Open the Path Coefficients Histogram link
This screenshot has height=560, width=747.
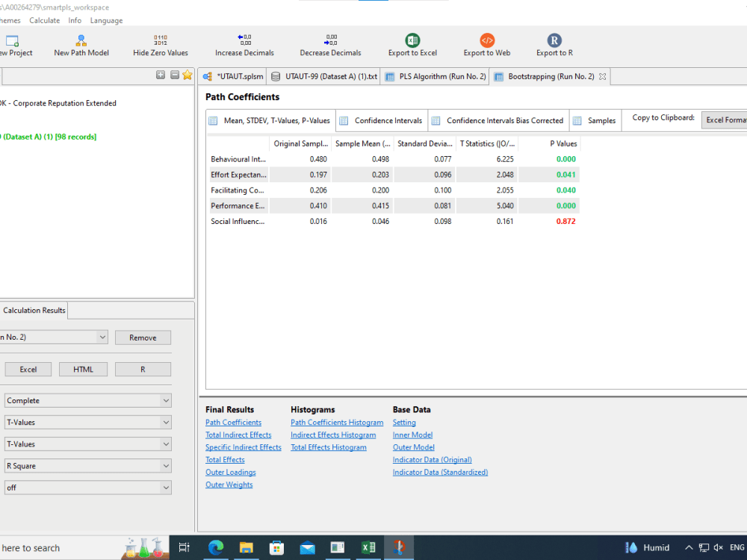tap(337, 422)
